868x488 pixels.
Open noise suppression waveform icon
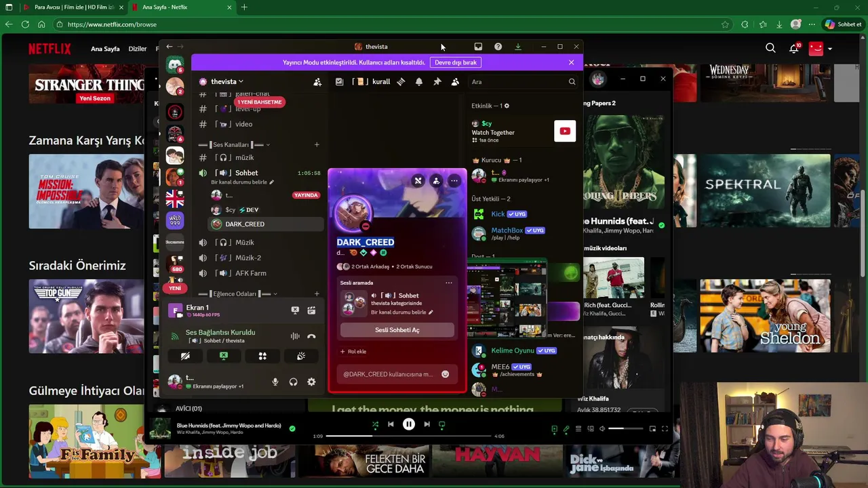(x=295, y=336)
